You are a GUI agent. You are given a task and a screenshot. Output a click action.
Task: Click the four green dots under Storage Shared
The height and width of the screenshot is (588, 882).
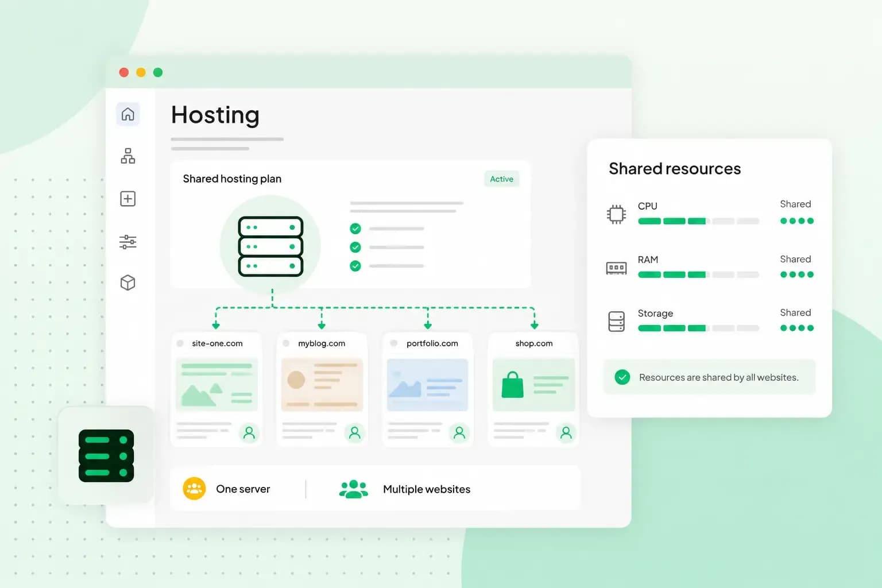(x=797, y=328)
